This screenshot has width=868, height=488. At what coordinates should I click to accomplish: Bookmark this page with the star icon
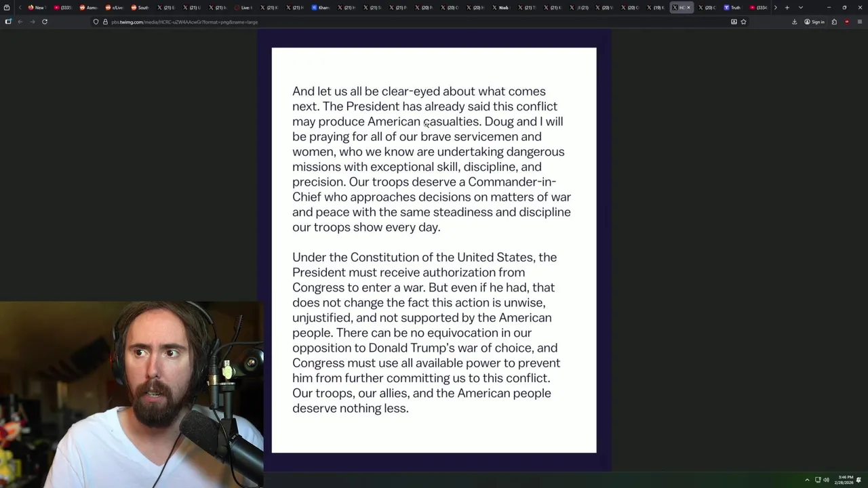[743, 22]
